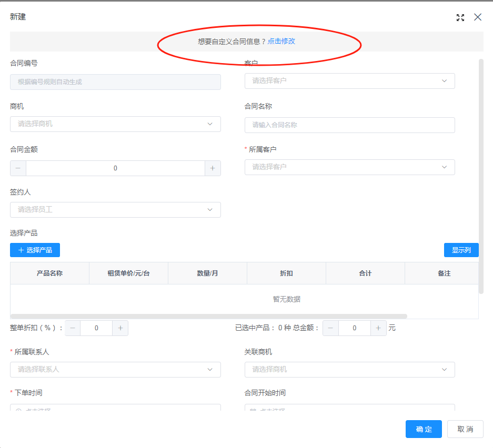This screenshot has width=493, height=448.
Task: Expand the 商机 selection dropdown
Action: (x=115, y=124)
